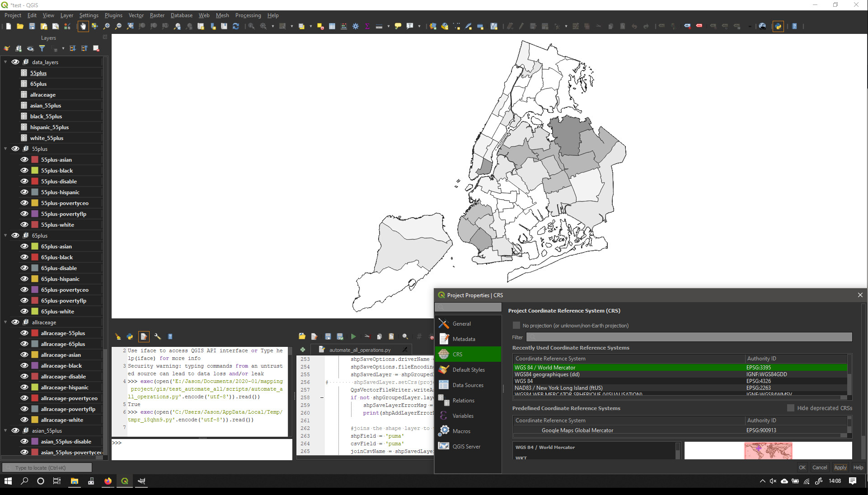
Task: Hide the 65plus-disable layer
Action: point(24,268)
